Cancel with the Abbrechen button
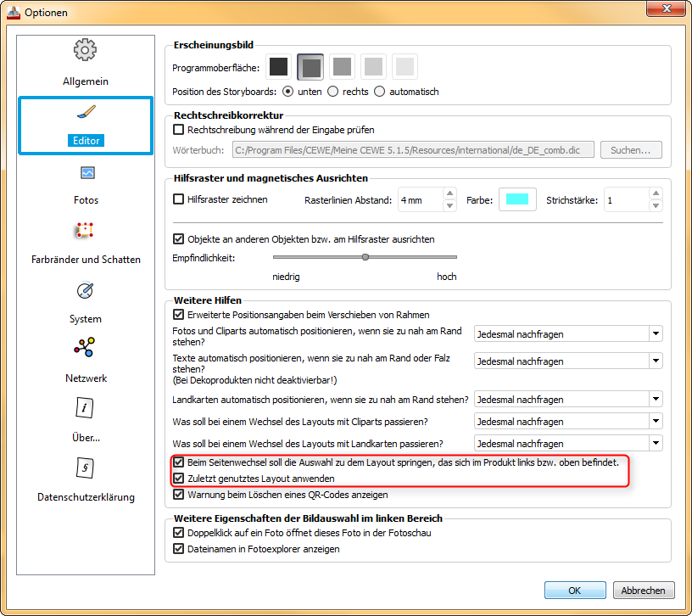This screenshot has width=692, height=616. point(644,591)
